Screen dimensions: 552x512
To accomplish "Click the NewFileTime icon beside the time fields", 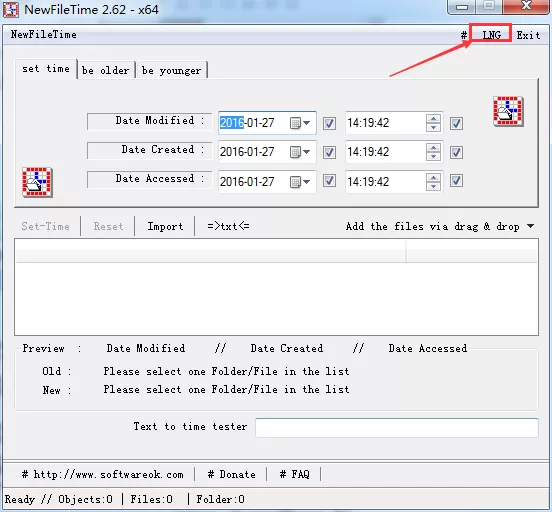I will [508, 112].
